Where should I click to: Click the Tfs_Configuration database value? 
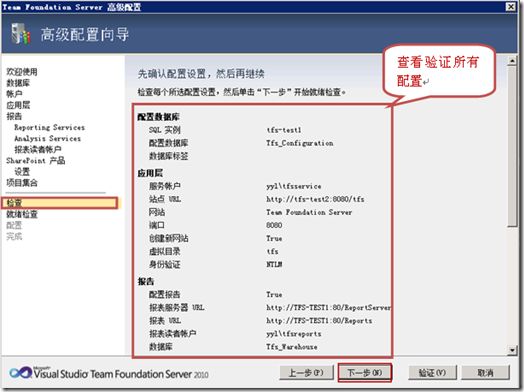tap(300, 143)
